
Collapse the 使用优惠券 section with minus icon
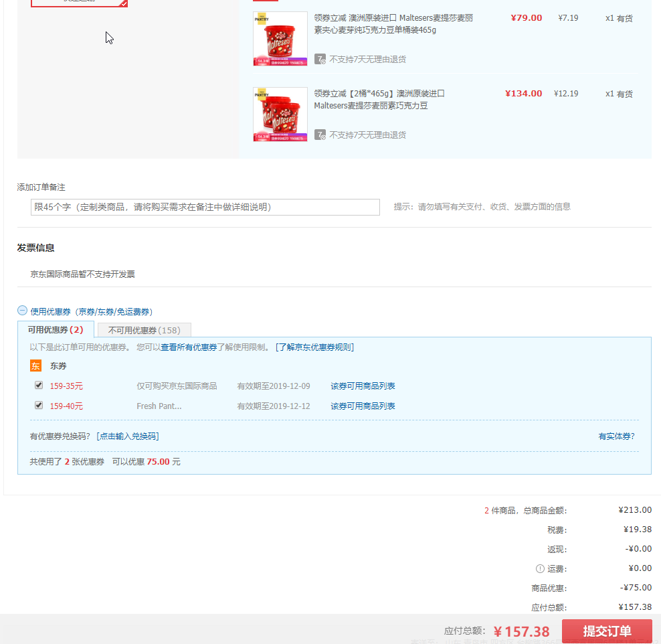(x=22, y=311)
